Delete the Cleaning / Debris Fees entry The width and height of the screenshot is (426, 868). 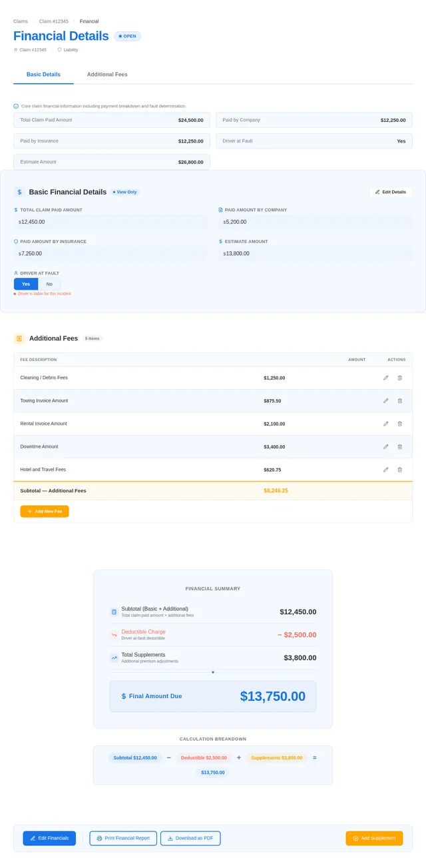point(400,378)
